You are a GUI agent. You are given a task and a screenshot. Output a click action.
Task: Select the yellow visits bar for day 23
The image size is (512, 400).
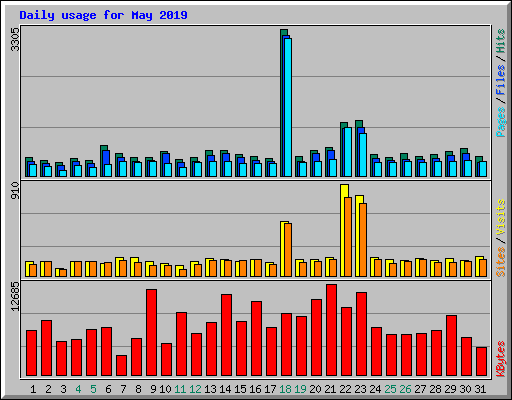click(359, 236)
